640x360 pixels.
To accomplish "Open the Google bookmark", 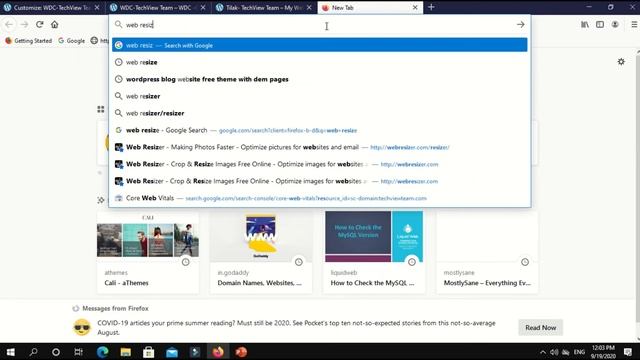I will (71, 41).
